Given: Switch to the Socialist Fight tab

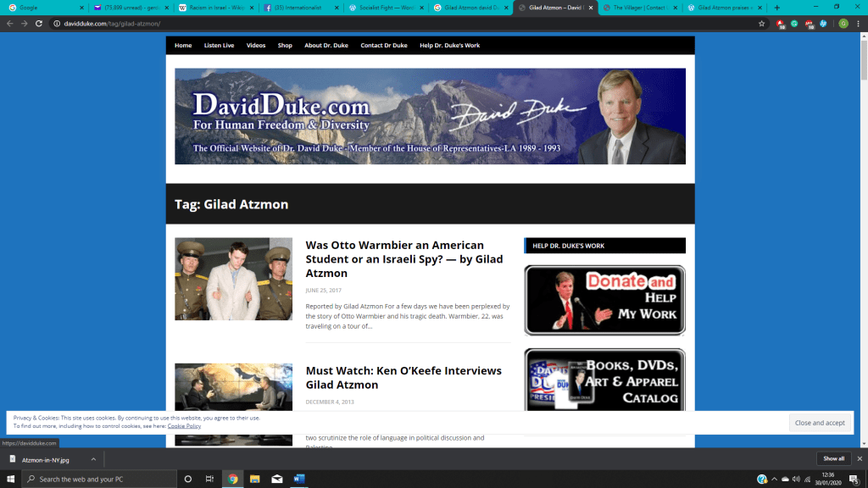Looking at the screenshot, I should [381, 8].
